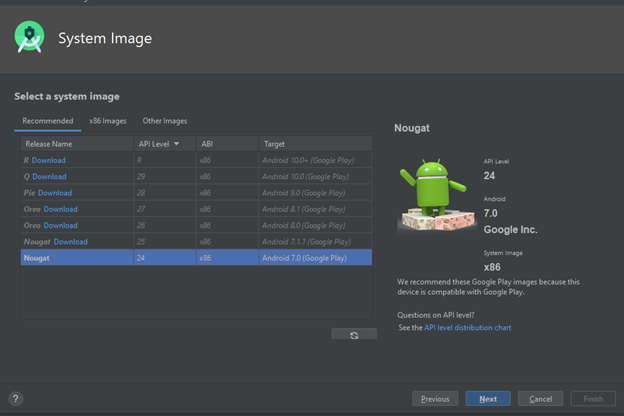The width and height of the screenshot is (624, 416).
Task: Open help with the question mark icon
Action: (x=16, y=398)
